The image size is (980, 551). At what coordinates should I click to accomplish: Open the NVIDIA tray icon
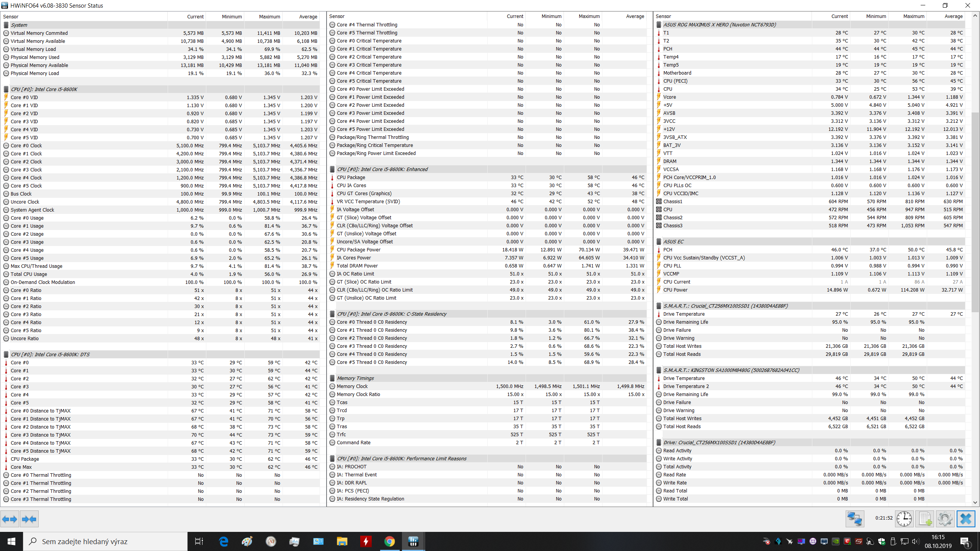click(x=836, y=541)
